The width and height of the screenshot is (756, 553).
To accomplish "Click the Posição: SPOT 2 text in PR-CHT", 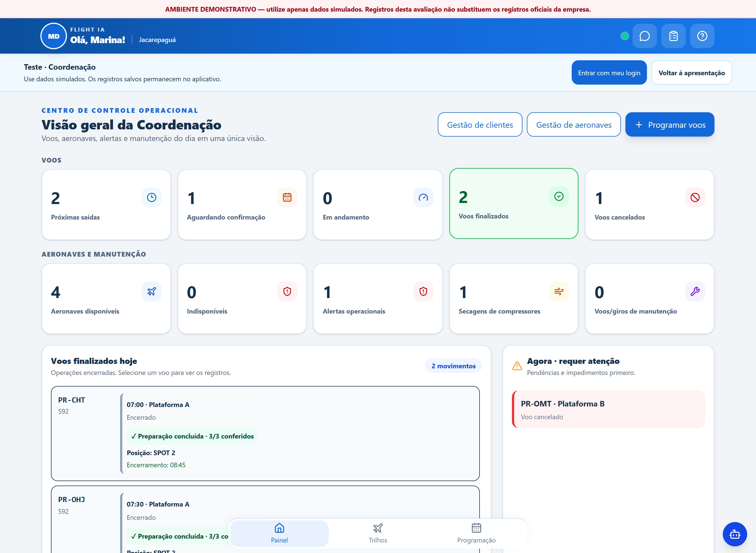I will click(151, 453).
